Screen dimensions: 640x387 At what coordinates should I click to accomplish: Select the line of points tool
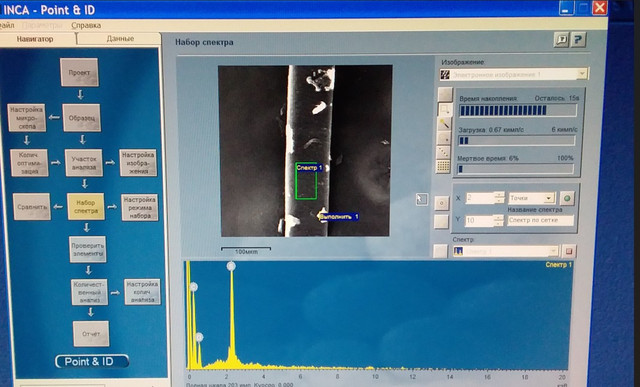click(x=444, y=152)
